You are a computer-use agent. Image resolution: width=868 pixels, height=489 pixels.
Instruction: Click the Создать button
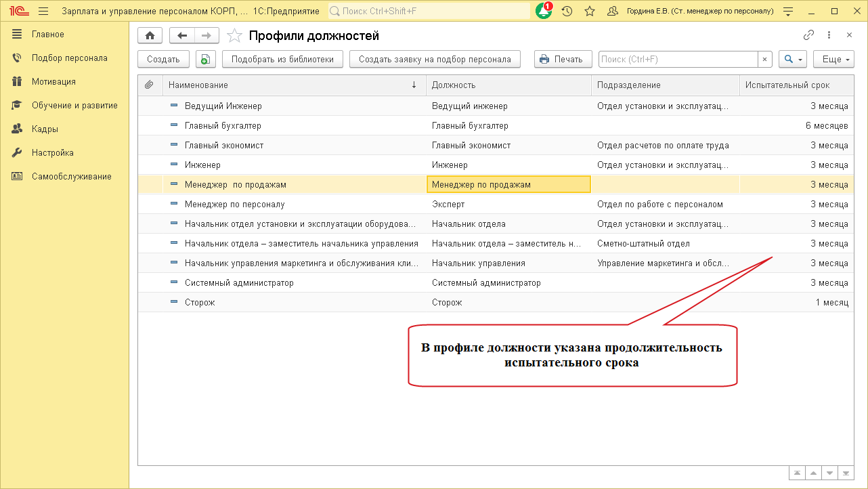(163, 59)
